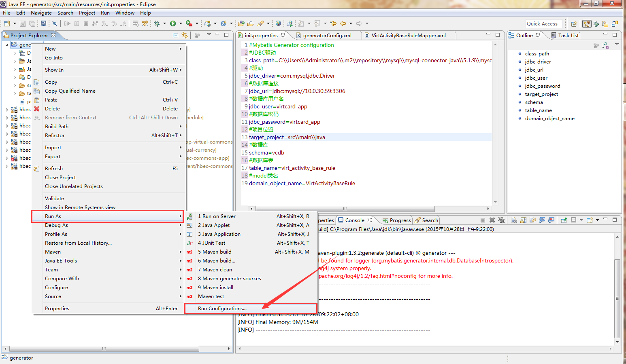
Task: Click the Open Web Browser globe icon
Action: coord(278,23)
